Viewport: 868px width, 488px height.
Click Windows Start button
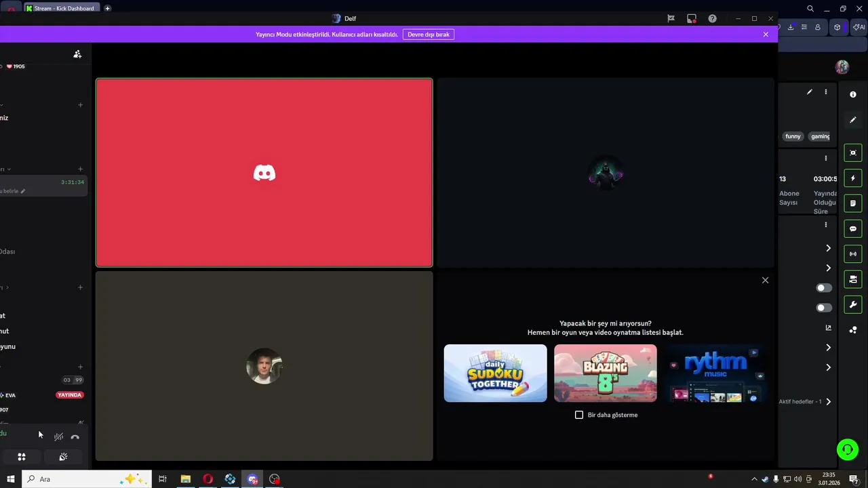pyautogui.click(x=10, y=479)
